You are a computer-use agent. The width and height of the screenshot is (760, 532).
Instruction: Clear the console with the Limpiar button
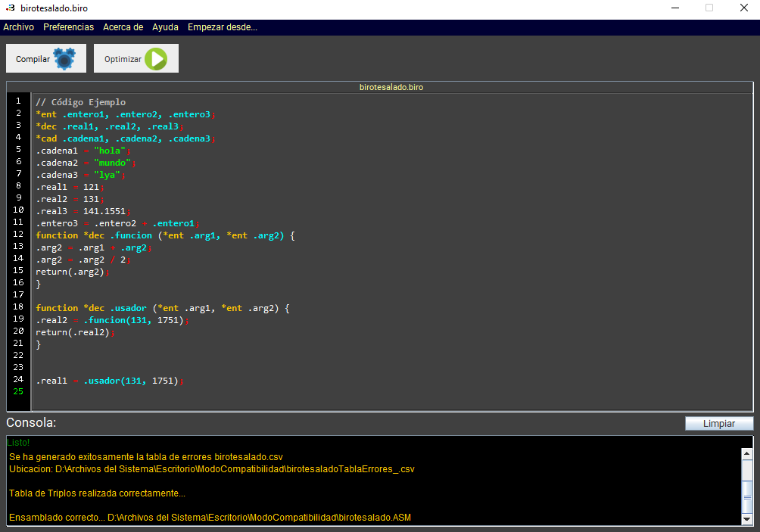pos(718,423)
